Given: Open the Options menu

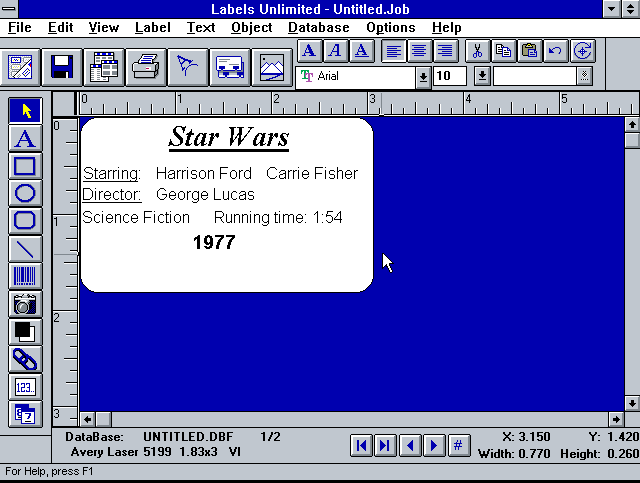Looking at the screenshot, I should click(x=391, y=27).
